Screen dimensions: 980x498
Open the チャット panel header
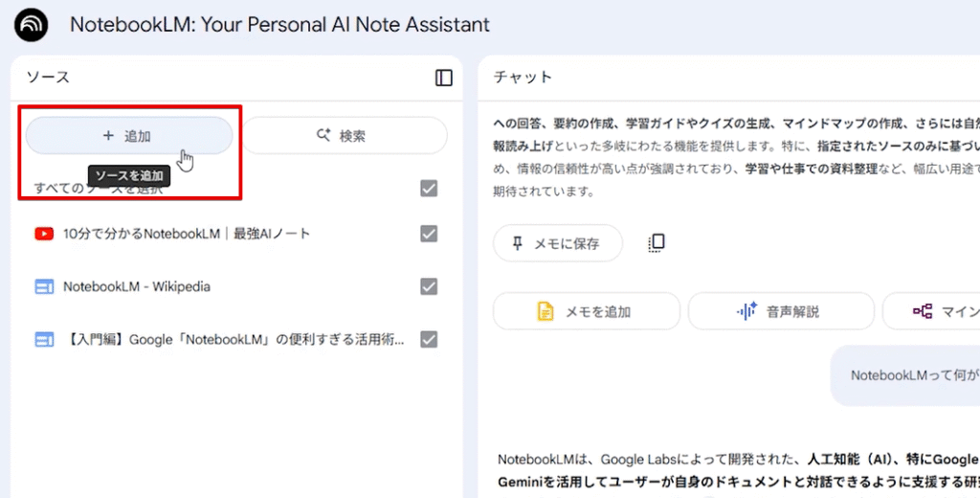click(x=523, y=78)
